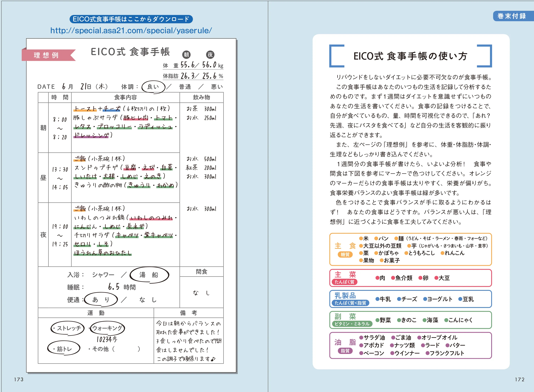Click the 糖質 orange badge
Image resolution: width=534 pixels, height=392 pixels.
(345, 255)
